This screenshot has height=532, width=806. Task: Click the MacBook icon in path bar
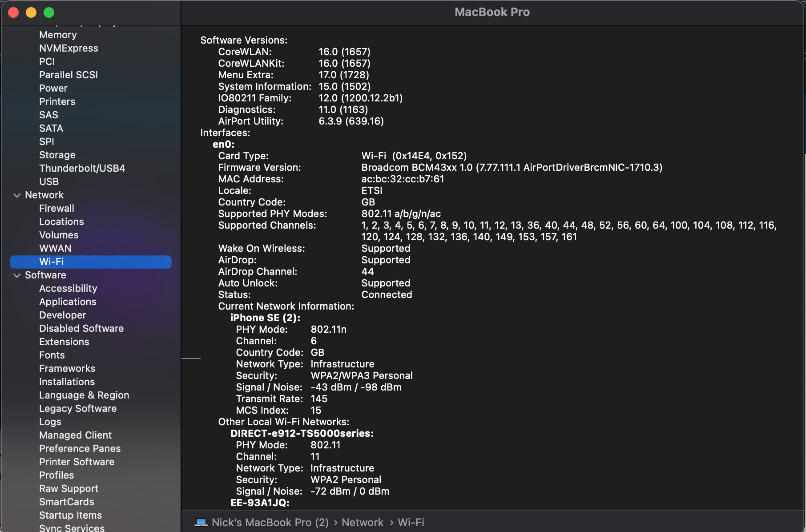tap(201, 522)
